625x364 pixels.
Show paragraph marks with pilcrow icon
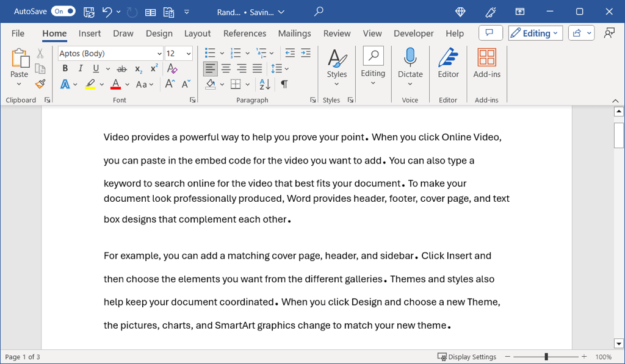284,85
